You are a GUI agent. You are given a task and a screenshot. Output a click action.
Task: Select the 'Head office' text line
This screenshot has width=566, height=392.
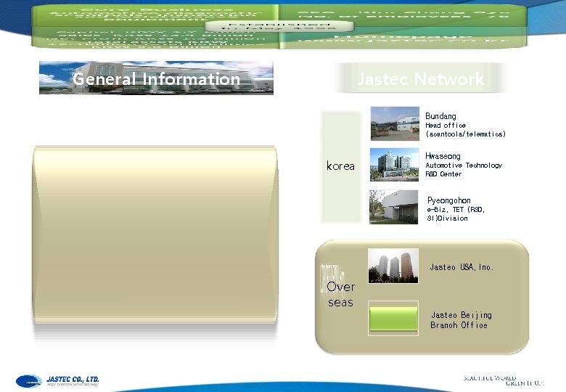pos(446,126)
